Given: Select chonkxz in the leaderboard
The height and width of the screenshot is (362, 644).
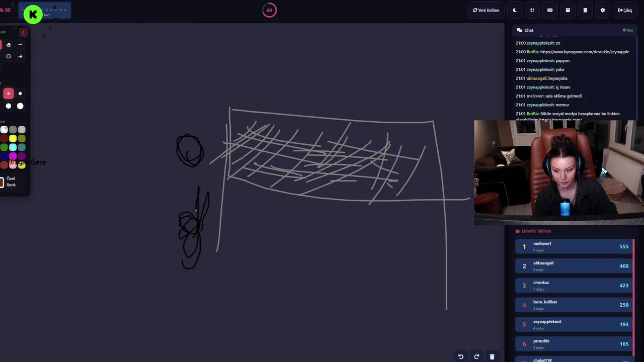Looking at the screenshot, I should tap(574, 285).
